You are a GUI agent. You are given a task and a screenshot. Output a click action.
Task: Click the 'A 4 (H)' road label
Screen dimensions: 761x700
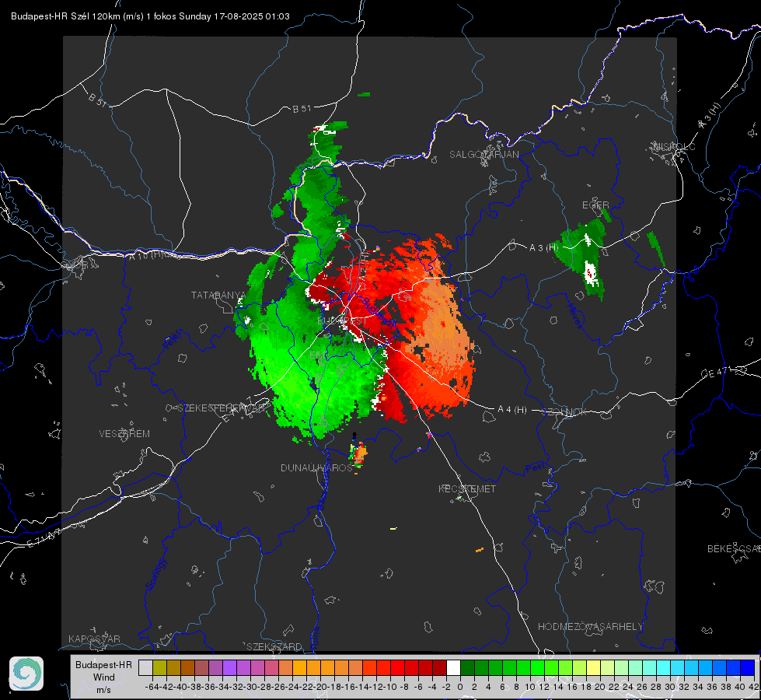[512, 410]
